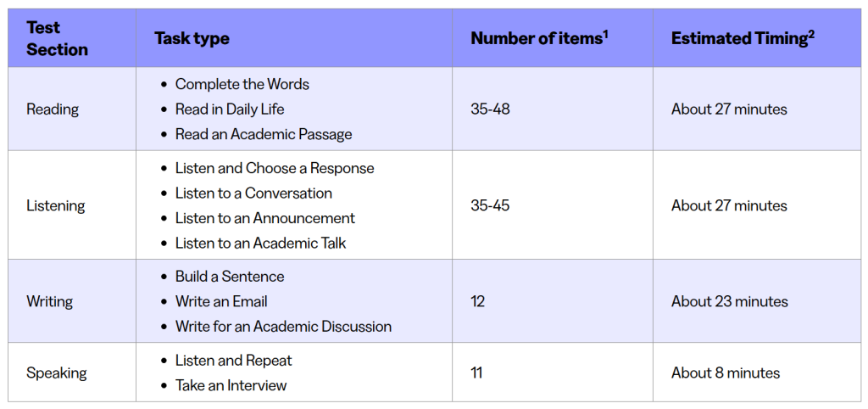Click Write an Email task
The image size is (868, 409).
pyautogui.click(x=221, y=301)
